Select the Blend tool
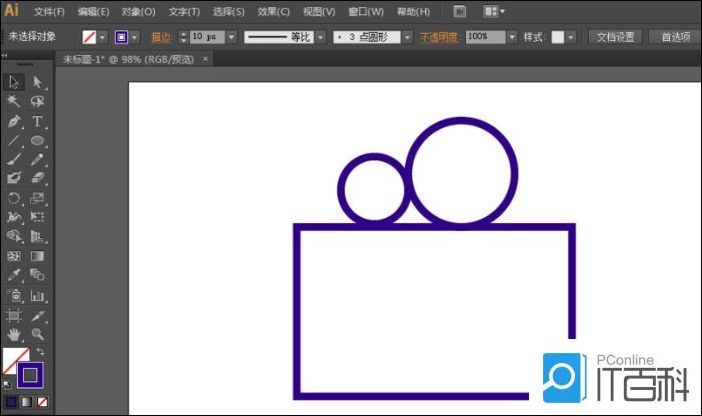The width and height of the screenshot is (702, 416). (38, 275)
